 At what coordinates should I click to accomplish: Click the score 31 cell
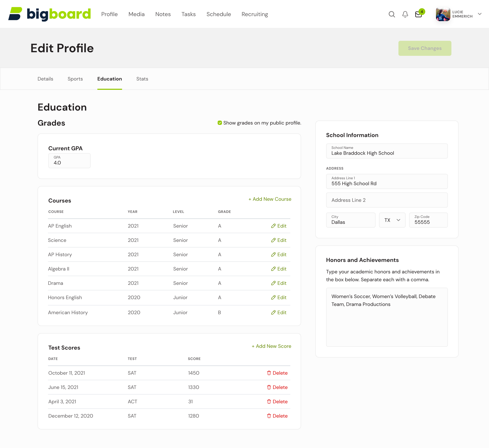pyautogui.click(x=190, y=401)
